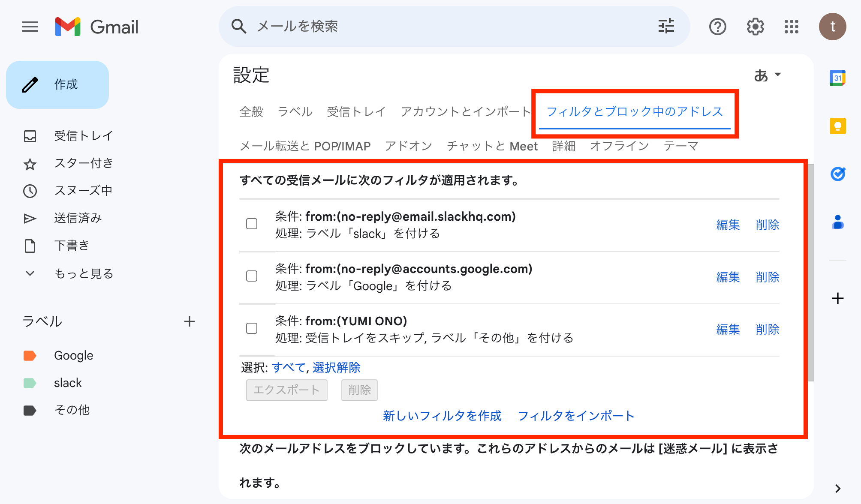861x504 pixels.
Task: Open the account avatar 't'
Action: tap(832, 27)
